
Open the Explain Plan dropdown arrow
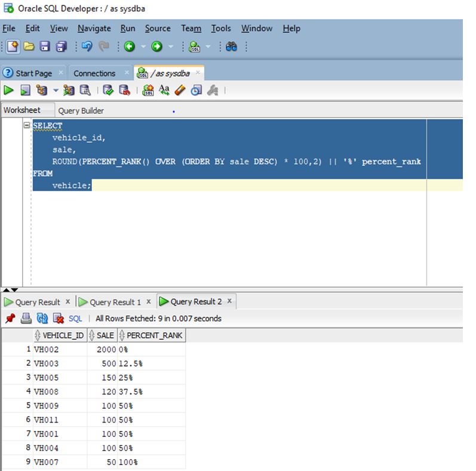coord(56,90)
